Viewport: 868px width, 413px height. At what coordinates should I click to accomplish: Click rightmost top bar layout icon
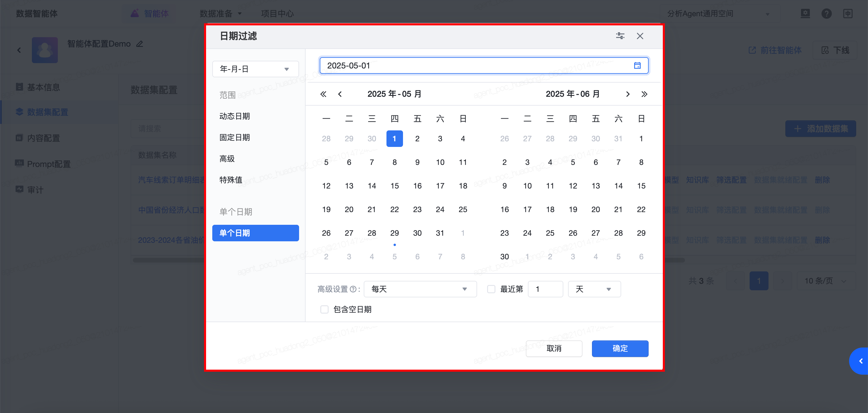tap(848, 14)
